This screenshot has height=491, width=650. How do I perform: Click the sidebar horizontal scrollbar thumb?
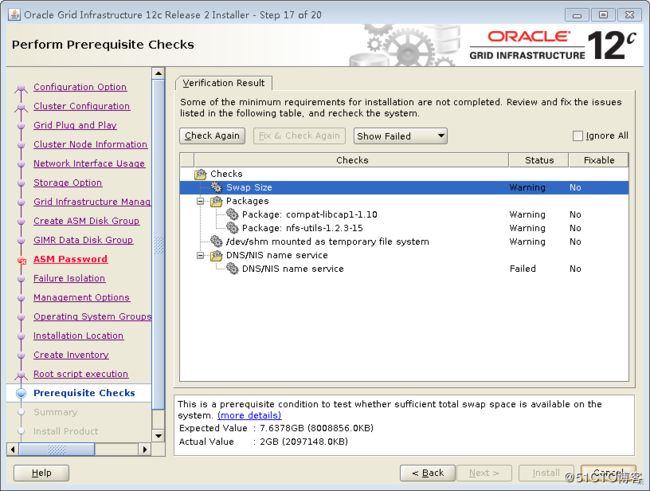(57, 449)
